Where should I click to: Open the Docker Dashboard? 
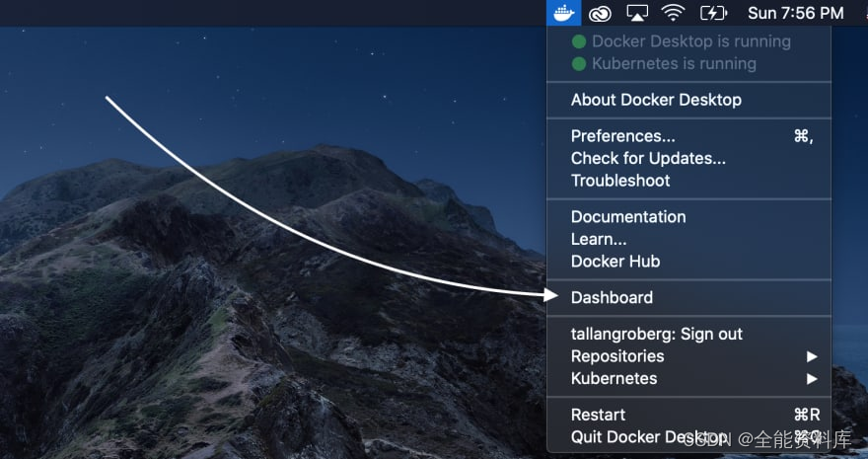point(688,297)
